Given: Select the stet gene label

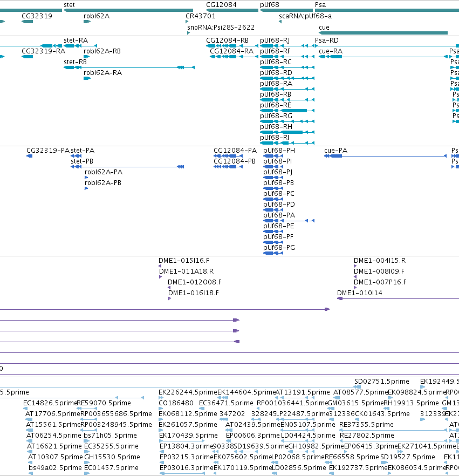Looking at the screenshot, I should point(69,5).
